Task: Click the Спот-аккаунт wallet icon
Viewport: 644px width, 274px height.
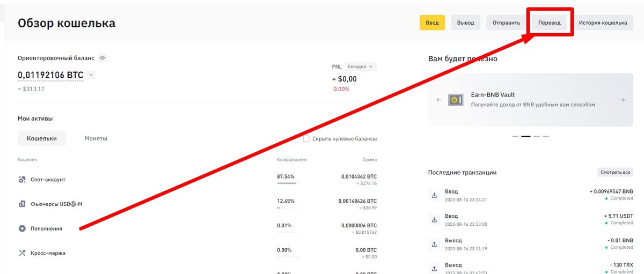Action: click(22, 180)
